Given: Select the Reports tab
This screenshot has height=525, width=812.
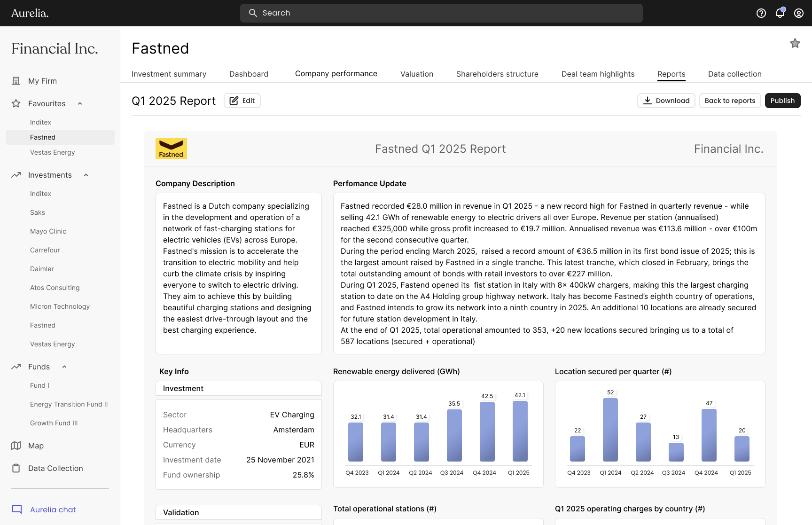Looking at the screenshot, I should click(x=671, y=74).
